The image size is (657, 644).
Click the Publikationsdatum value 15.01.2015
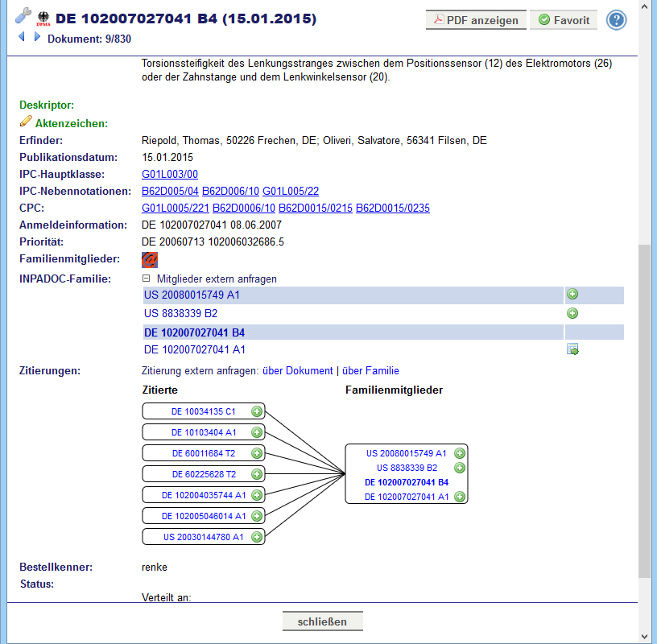coord(167,158)
